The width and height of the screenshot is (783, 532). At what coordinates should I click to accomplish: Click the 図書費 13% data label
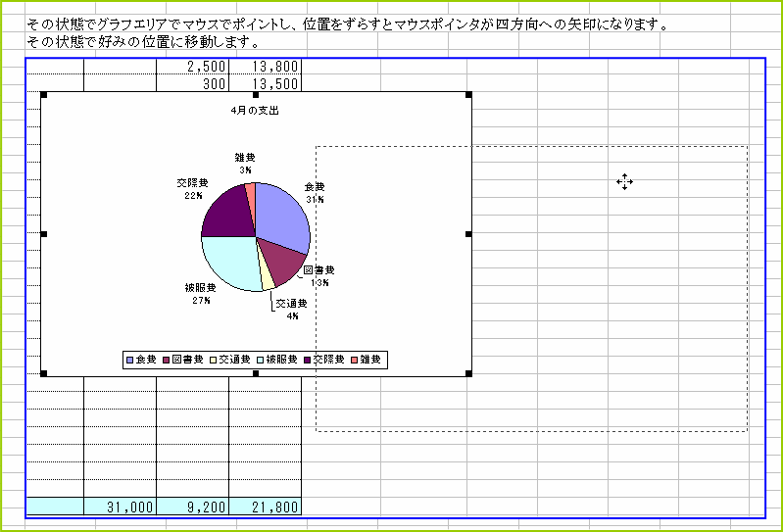(x=319, y=276)
